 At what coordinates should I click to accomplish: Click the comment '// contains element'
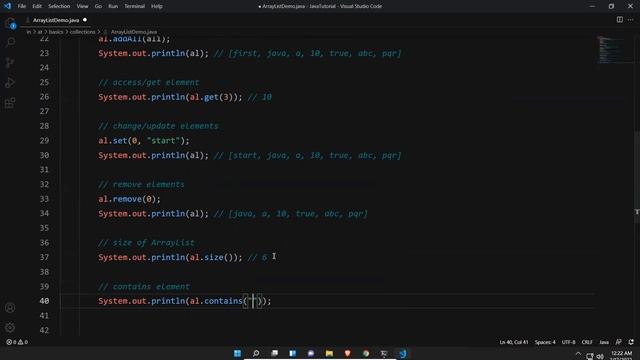[x=144, y=287]
